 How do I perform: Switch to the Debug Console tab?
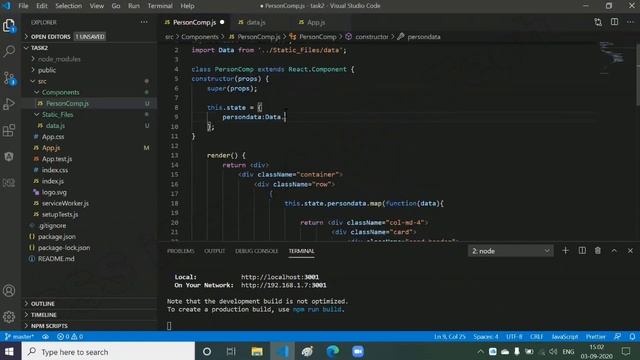pyautogui.click(x=256, y=251)
